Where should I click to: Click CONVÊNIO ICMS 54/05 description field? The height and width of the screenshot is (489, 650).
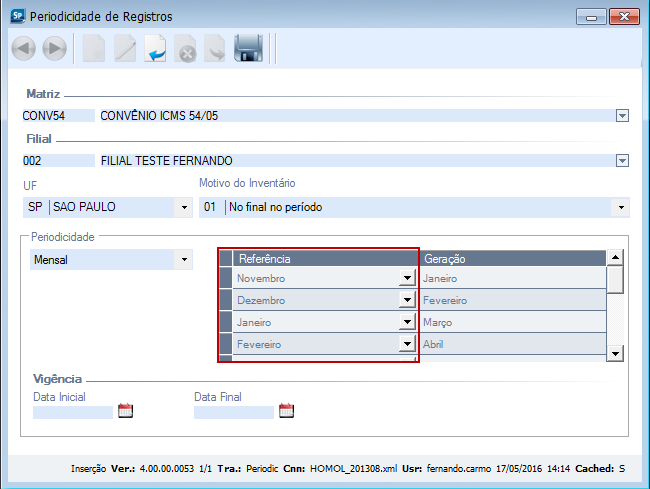tap(357, 116)
